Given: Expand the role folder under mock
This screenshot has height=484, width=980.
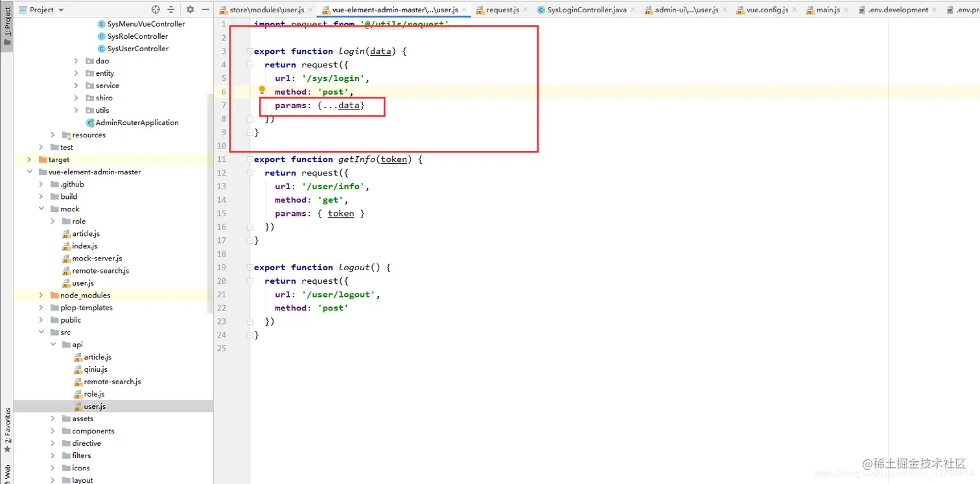Looking at the screenshot, I should pos(53,221).
